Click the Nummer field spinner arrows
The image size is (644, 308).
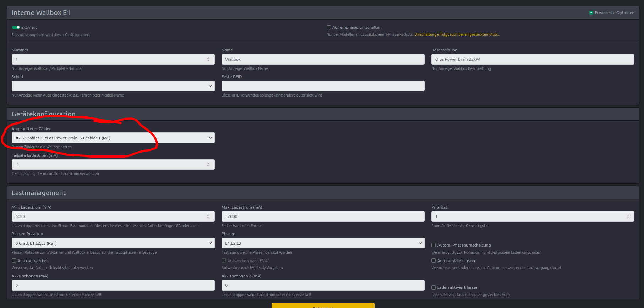coord(208,59)
